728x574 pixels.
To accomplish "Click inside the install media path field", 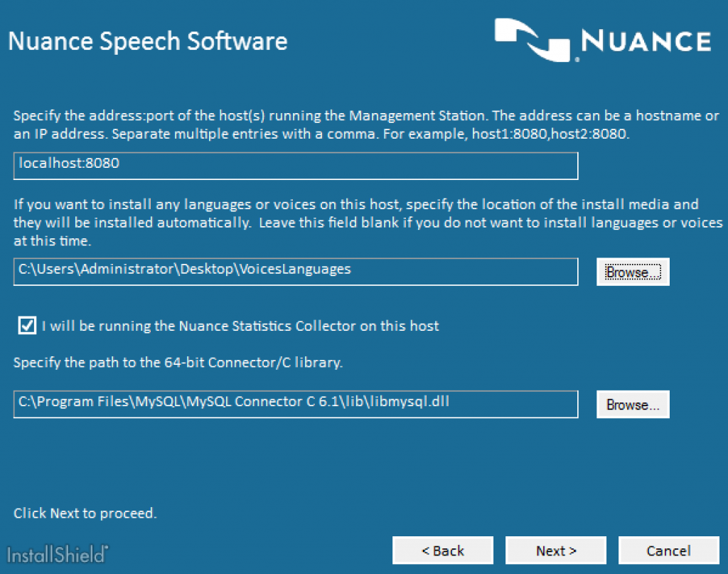I will tap(295, 271).
